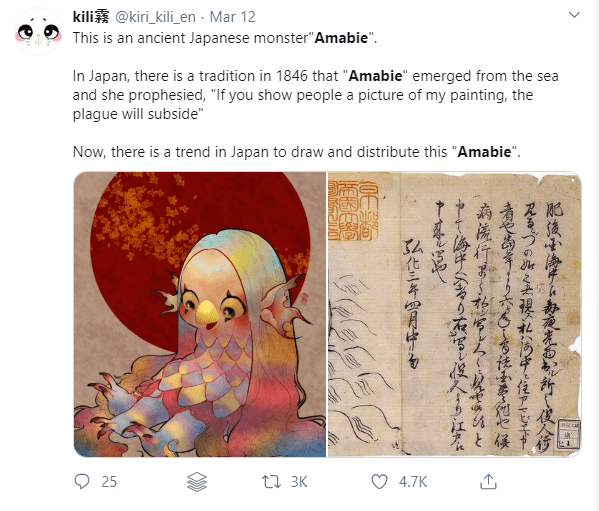The width and height of the screenshot is (599, 511).
Task: Click the kili display name
Action: coord(91,17)
